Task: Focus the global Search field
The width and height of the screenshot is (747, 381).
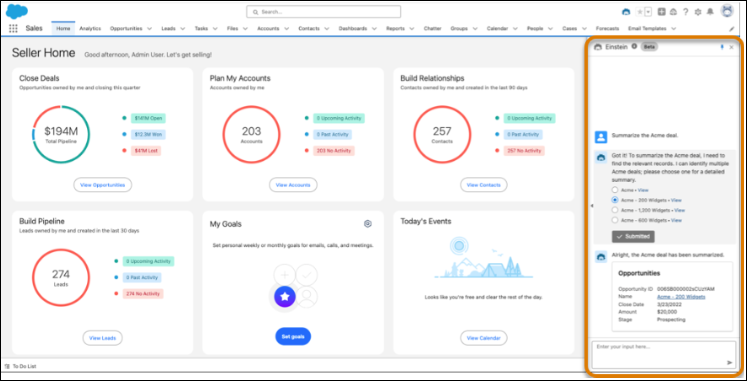Action: [x=323, y=11]
